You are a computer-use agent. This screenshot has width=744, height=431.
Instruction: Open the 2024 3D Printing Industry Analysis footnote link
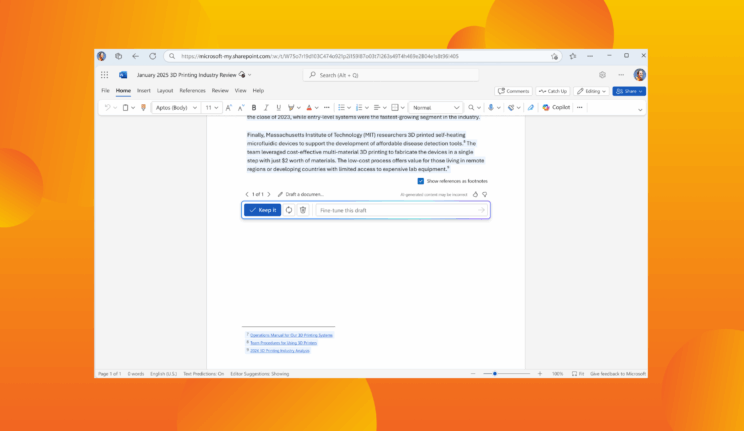tap(280, 351)
